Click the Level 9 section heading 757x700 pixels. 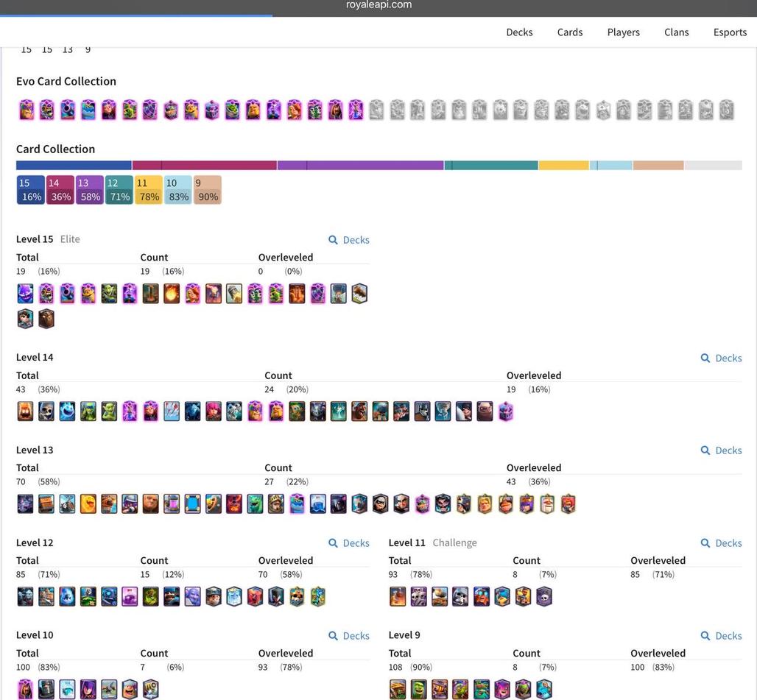coord(404,635)
